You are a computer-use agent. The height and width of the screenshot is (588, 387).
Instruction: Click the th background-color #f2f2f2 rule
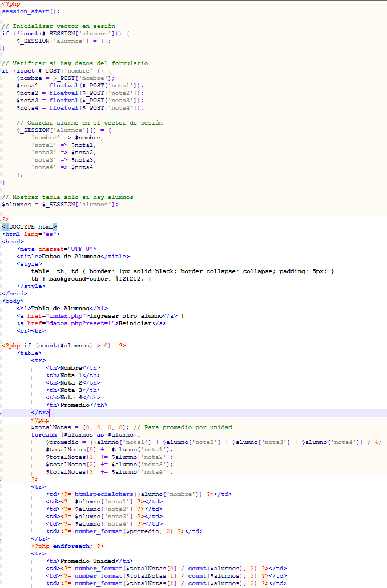point(91,279)
